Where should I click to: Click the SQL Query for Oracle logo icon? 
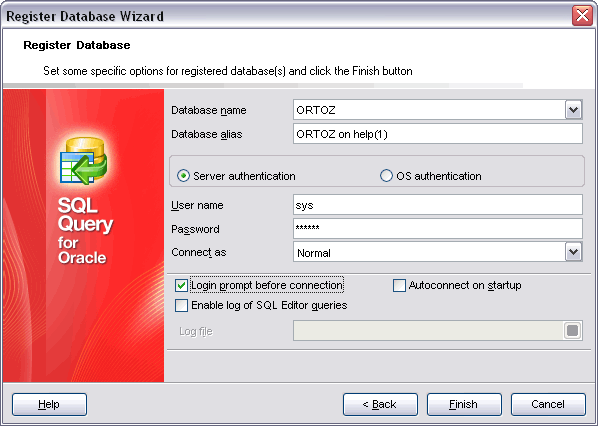pyautogui.click(x=84, y=161)
